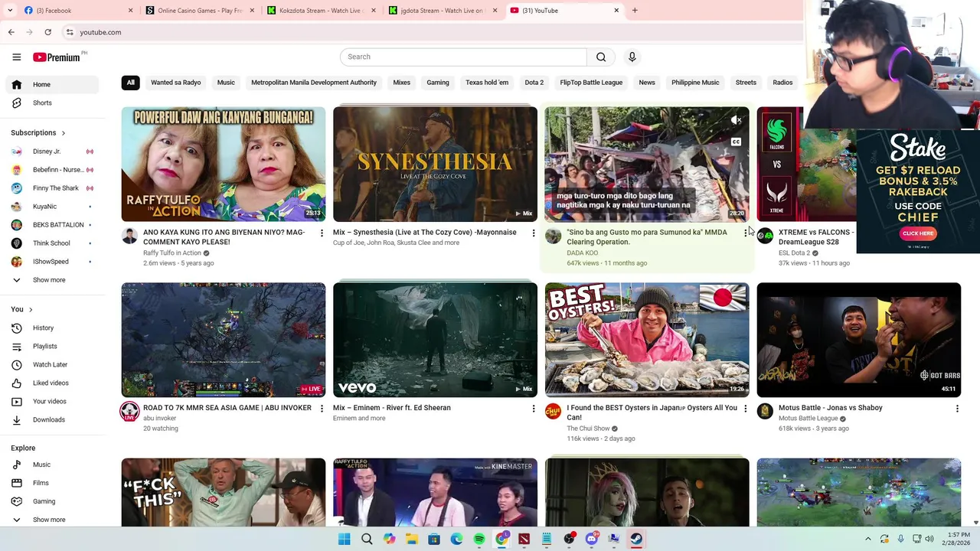Open Windows Start menu

pos(344,539)
